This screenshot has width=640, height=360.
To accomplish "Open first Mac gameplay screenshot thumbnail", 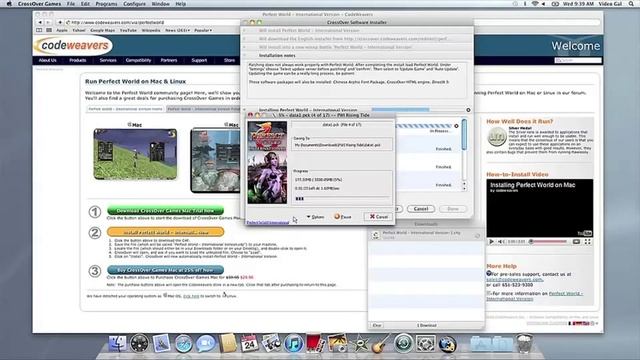I will pyautogui.click(x=135, y=154).
